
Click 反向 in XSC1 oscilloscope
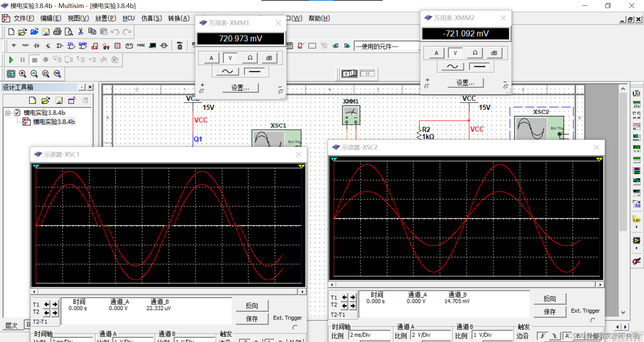252,306
